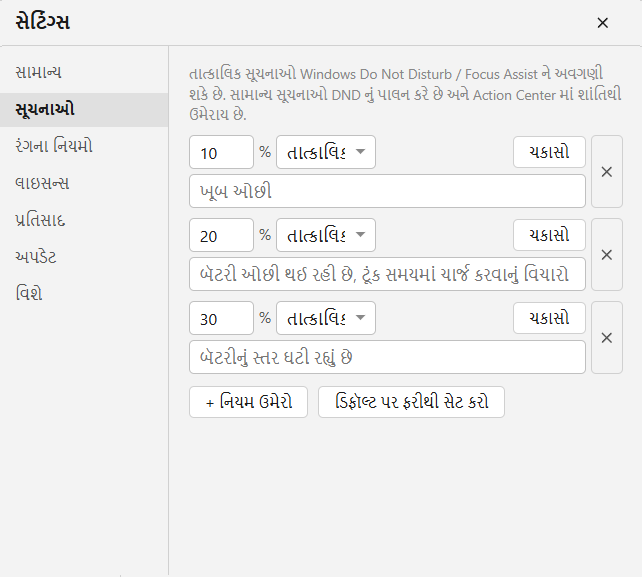This screenshot has width=642, height=577.
Task: Click ડિફોલ્ટ પર ફરીથી સેટ કરો
Action: (x=411, y=402)
